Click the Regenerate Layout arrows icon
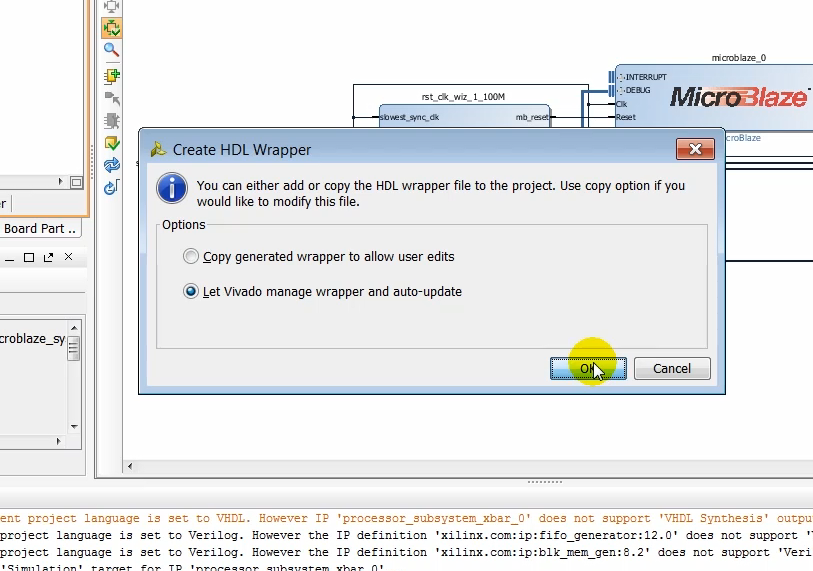813x571 pixels. [x=111, y=165]
